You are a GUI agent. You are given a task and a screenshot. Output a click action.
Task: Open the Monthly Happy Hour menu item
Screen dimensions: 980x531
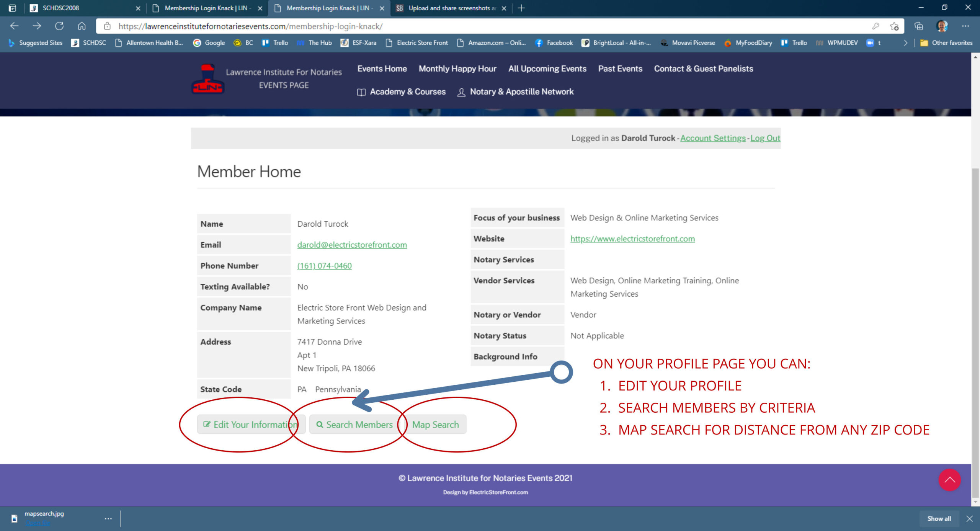[457, 69]
